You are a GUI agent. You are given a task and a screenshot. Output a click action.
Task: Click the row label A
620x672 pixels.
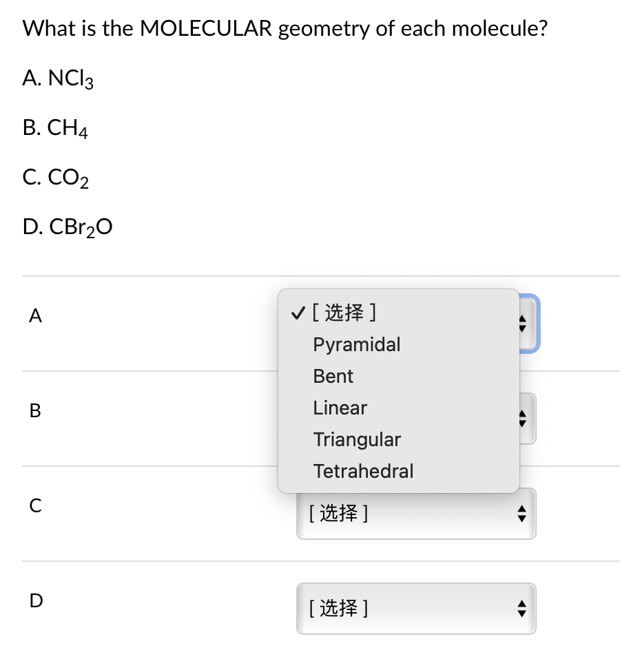coord(35,316)
